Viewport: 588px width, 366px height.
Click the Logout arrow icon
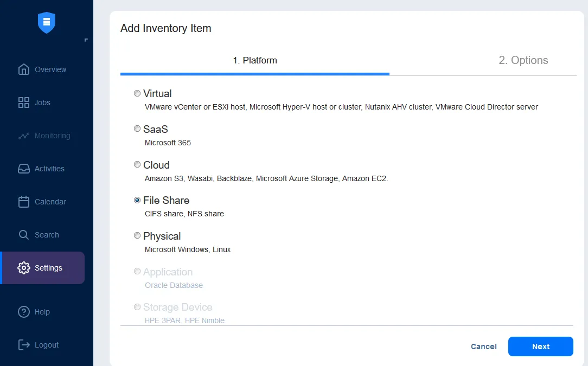[x=24, y=345]
